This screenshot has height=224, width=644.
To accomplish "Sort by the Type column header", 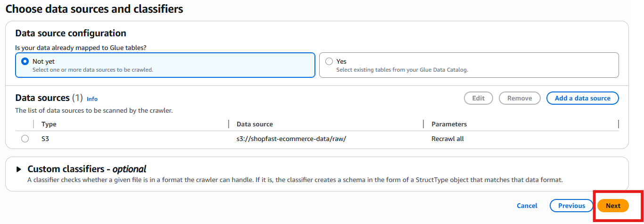I will point(49,124).
